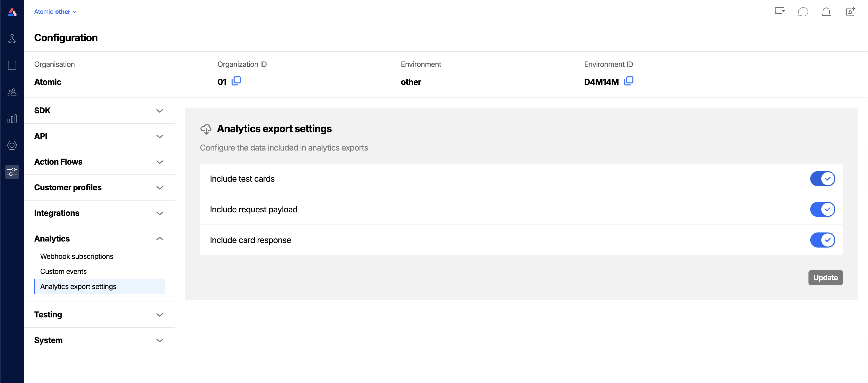Open the Custom events page

[63, 271]
